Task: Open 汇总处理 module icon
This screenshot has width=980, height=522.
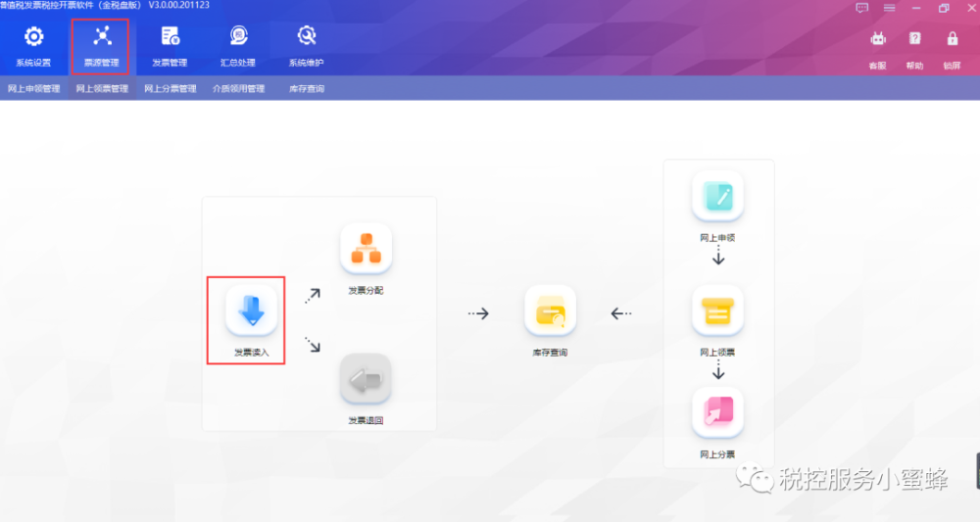Action: [x=238, y=36]
